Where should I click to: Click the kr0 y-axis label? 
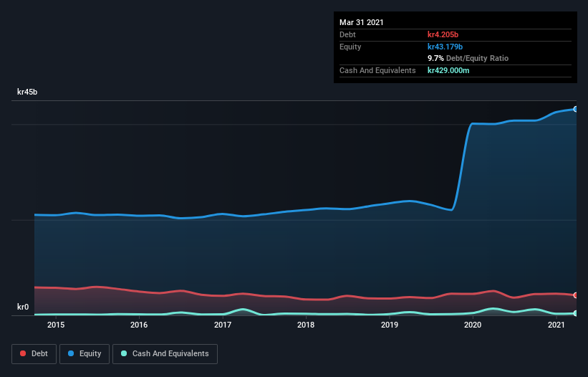point(23,307)
